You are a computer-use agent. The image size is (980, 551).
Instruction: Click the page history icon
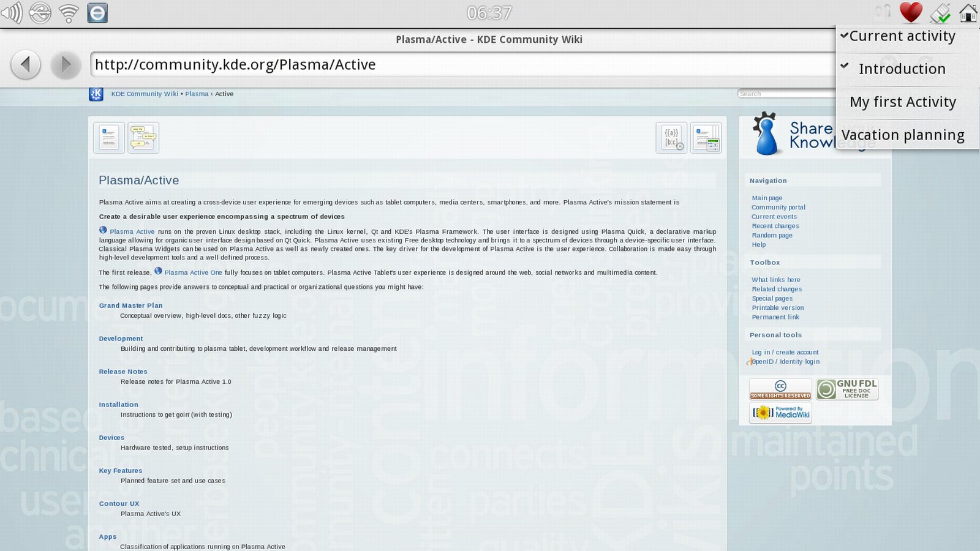click(706, 137)
